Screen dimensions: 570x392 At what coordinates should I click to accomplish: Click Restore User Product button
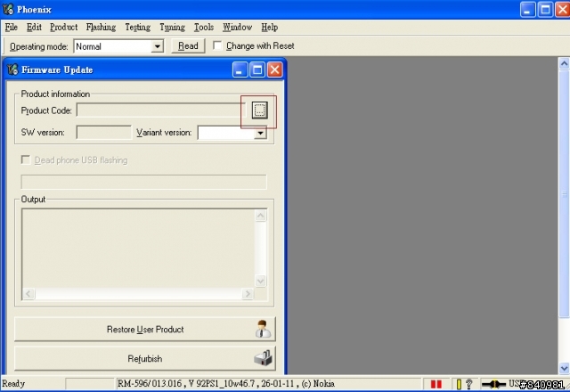click(x=144, y=329)
